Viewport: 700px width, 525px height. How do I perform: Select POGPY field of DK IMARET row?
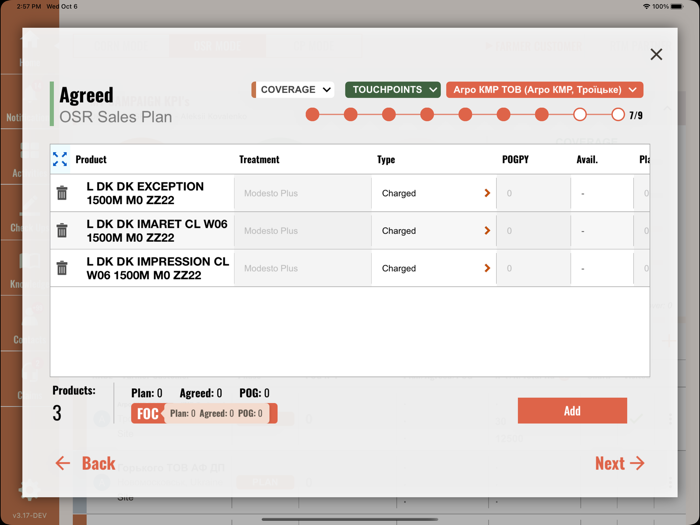pos(533,231)
